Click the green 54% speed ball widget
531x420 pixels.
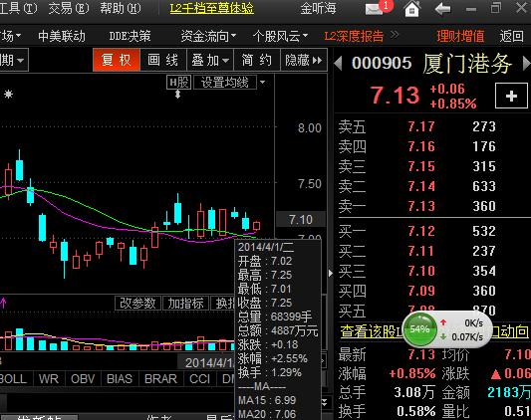pos(420,329)
